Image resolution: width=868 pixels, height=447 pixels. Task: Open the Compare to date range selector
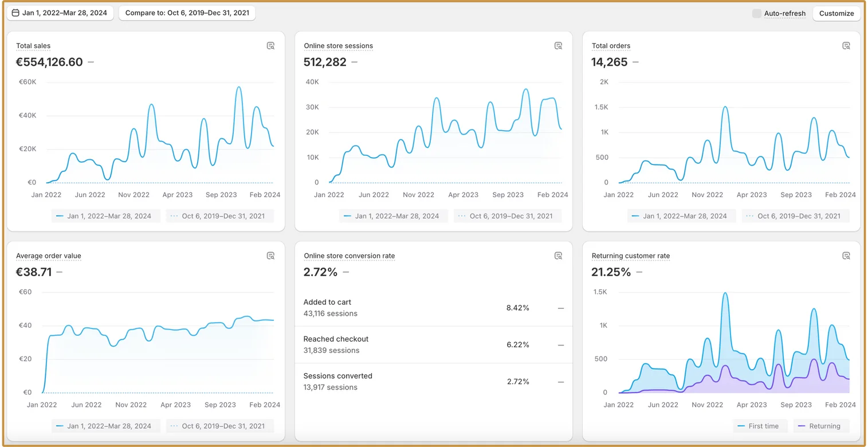(x=187, y=13)
